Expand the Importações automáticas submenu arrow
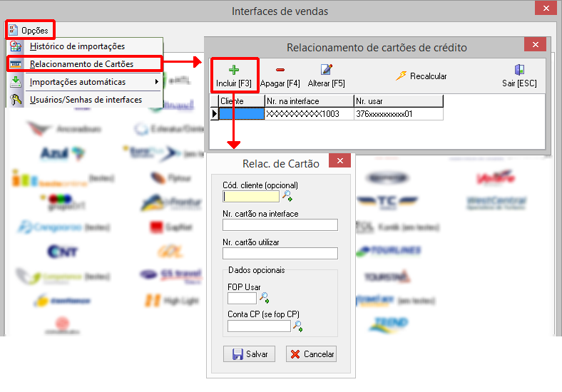This screenshot has width=562, height=392. (x=157, y=82)
